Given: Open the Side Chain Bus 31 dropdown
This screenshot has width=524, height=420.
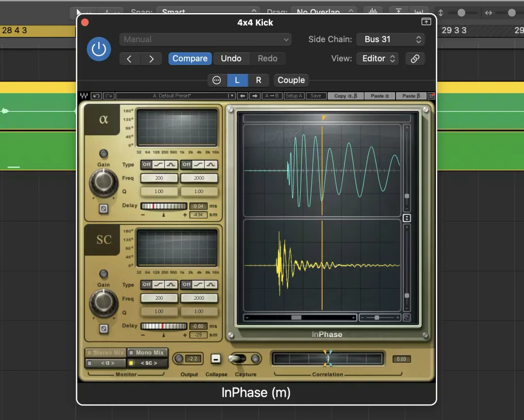Looking at the screenshot, I should point(390,39).
